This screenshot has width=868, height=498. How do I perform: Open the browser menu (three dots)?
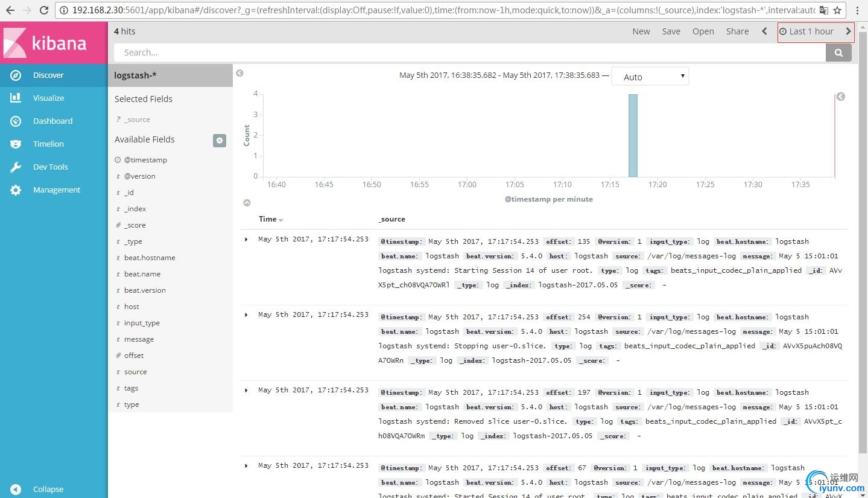(857, 10)
